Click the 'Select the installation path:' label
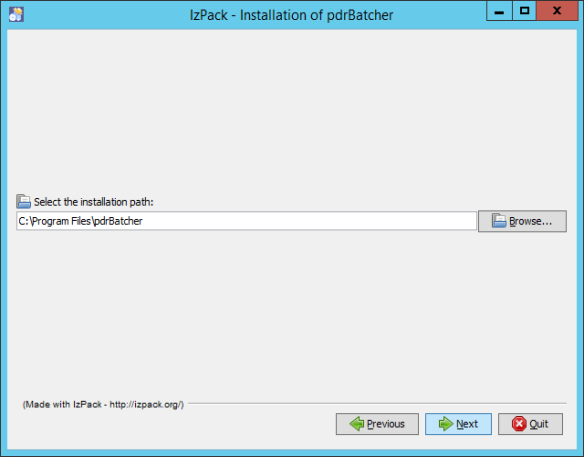Screen dimensions: 584x457 [93, 202]
